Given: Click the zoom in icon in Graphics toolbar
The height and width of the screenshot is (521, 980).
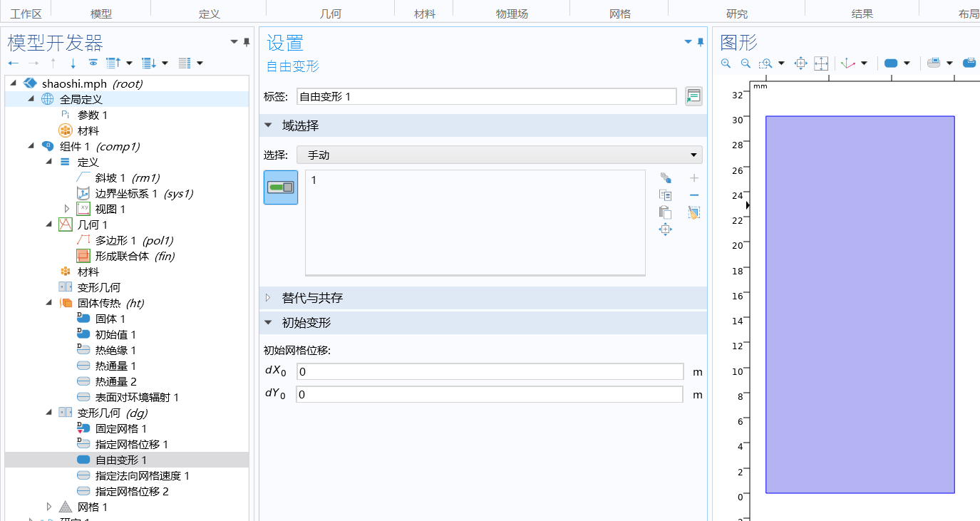Looking at the screenshot, I should pos(726,63).
